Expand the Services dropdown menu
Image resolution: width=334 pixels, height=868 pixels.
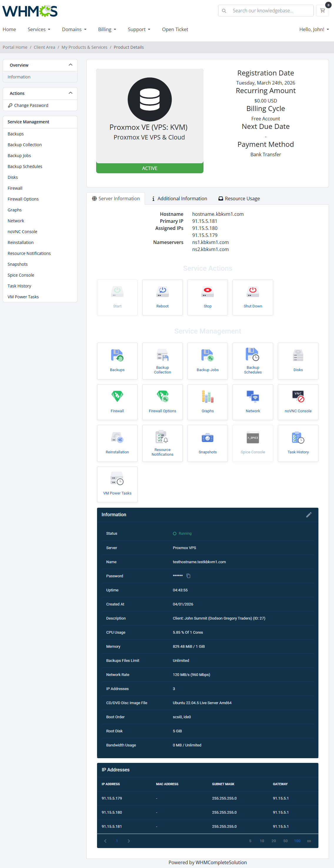(x=39, y=30)
